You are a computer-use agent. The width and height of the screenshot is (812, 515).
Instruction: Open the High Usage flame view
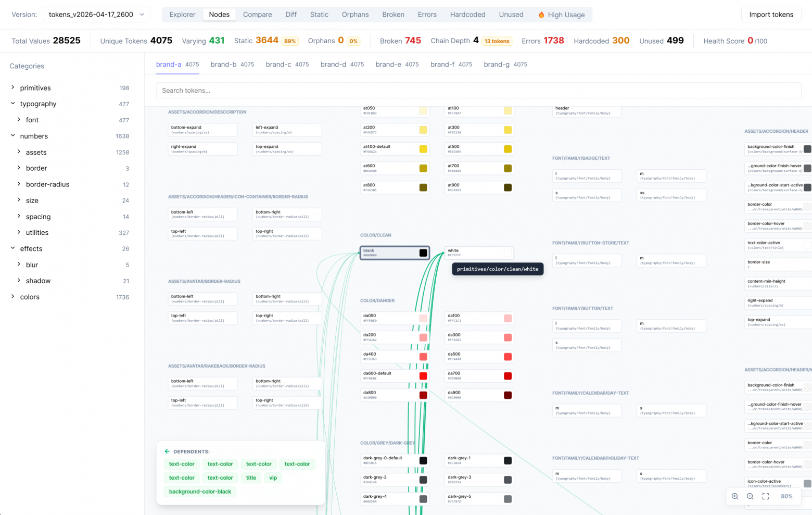pyautogui.click(x=561, y=15)
